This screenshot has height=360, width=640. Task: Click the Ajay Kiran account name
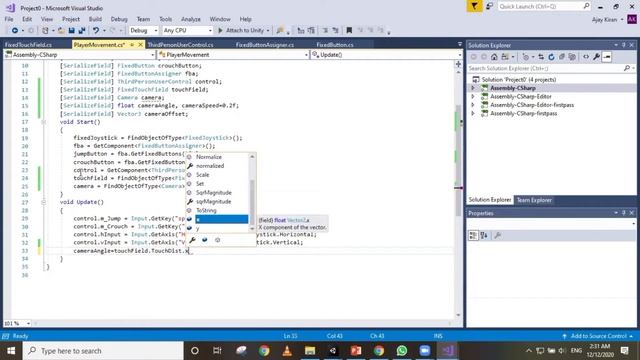tap(605, 20)
